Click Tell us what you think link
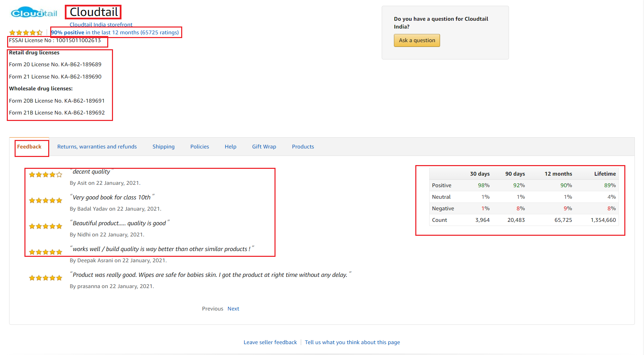The height and width of the screenshot is (355, 644). (x=352, y=342)
